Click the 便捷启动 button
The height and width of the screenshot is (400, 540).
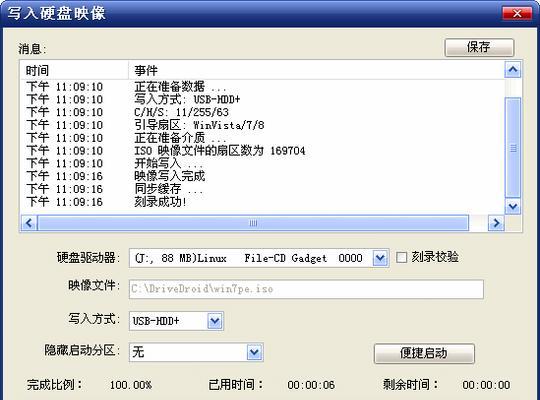coord(424,353)
